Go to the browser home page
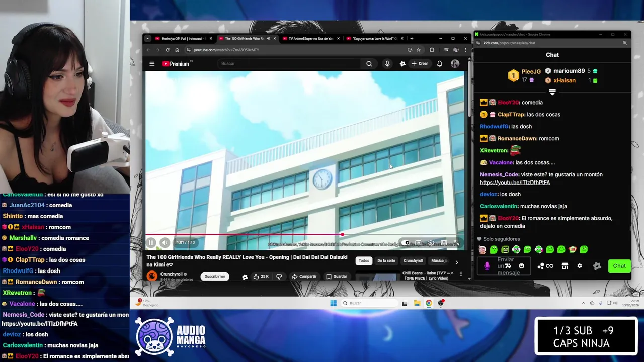The width and height of the screenshot is (644, 362). (177, 50)
